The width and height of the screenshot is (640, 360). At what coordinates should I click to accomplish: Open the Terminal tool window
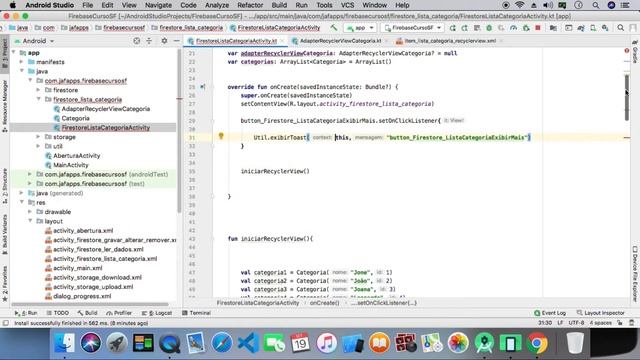(x=196, y=313)
